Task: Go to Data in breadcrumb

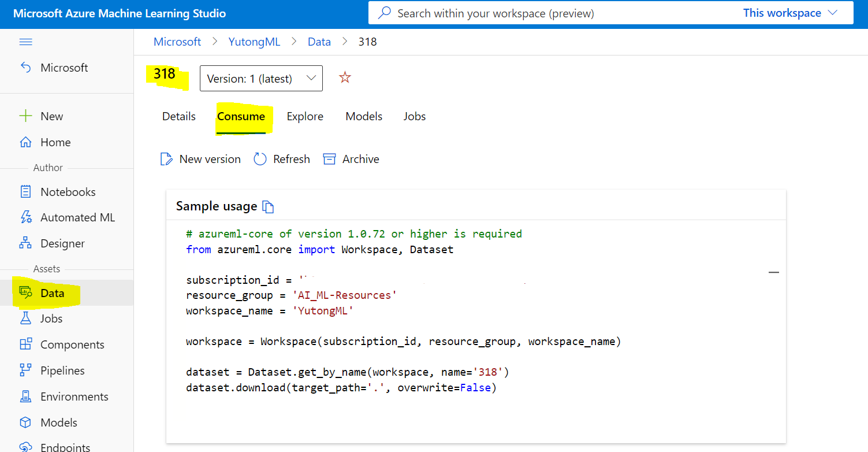Action: pos(319,42)
